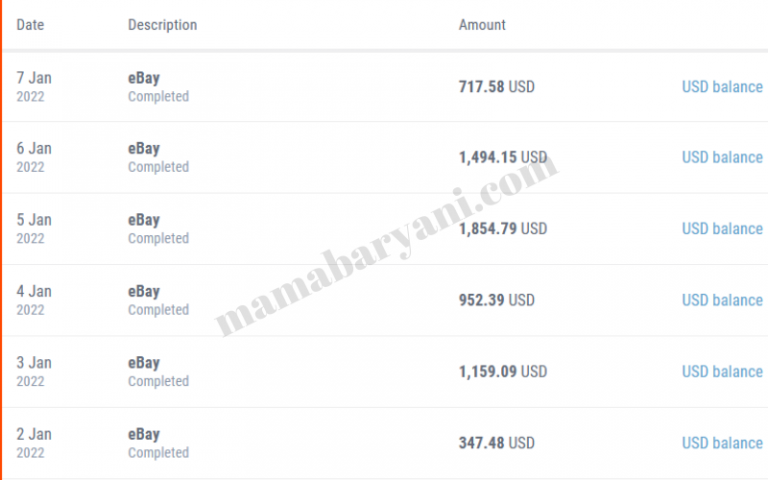
Task: Select the 1,159.09 USD eBay transaction
Action: (502, 372)
